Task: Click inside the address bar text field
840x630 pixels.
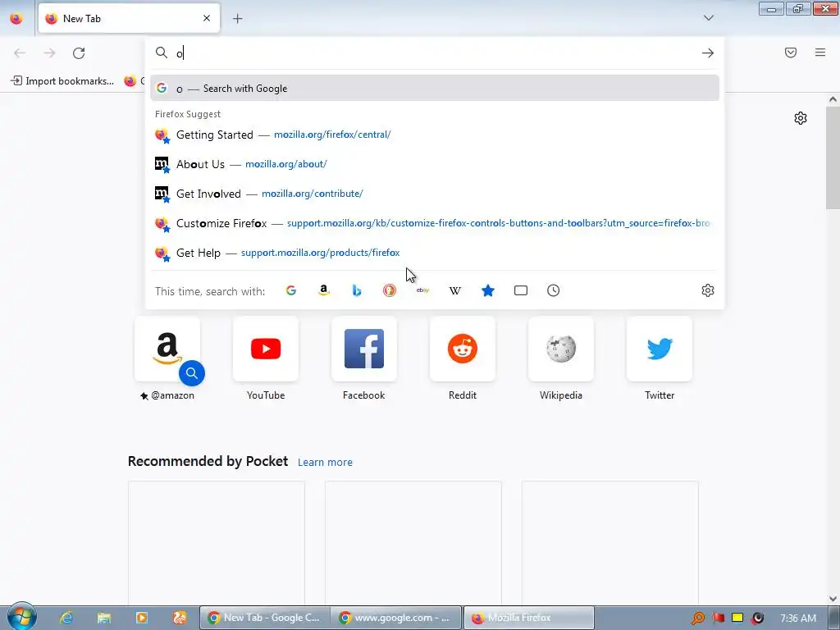Action: tap(434, 53)
